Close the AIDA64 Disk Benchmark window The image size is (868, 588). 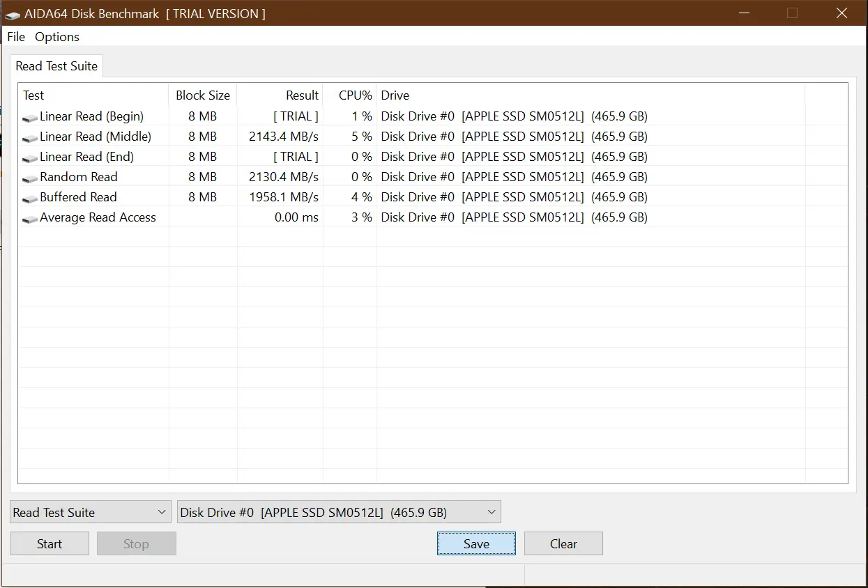[x=842, y=13]
